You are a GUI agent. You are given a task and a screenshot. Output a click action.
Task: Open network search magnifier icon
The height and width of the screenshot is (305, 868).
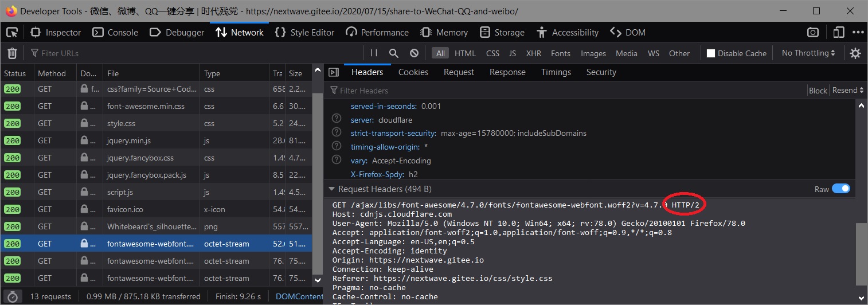(394, 53)
